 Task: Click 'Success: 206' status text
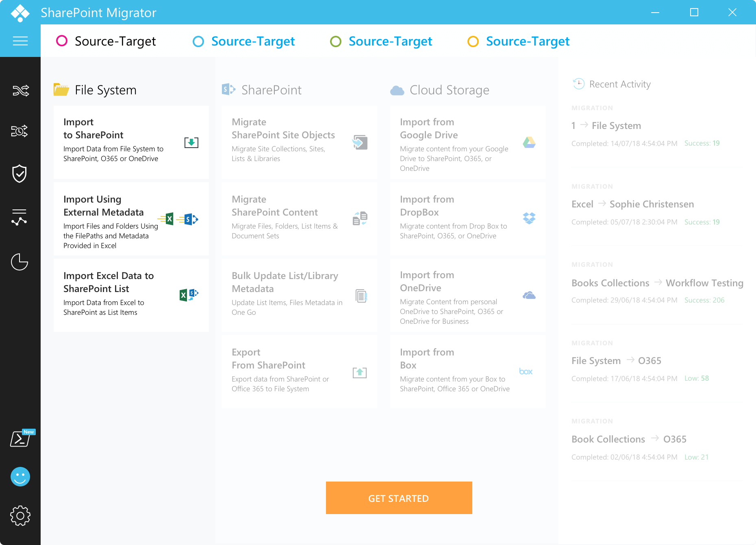pos(704,300)
